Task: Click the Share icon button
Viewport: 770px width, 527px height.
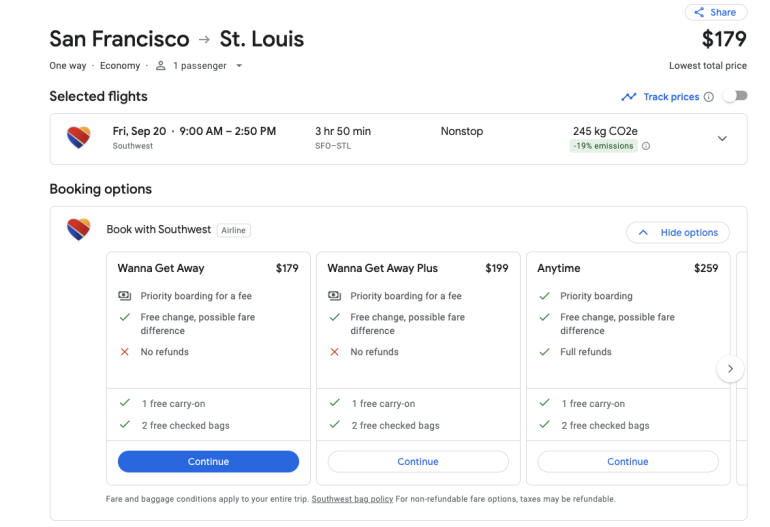Action: (x=699, y=13)
